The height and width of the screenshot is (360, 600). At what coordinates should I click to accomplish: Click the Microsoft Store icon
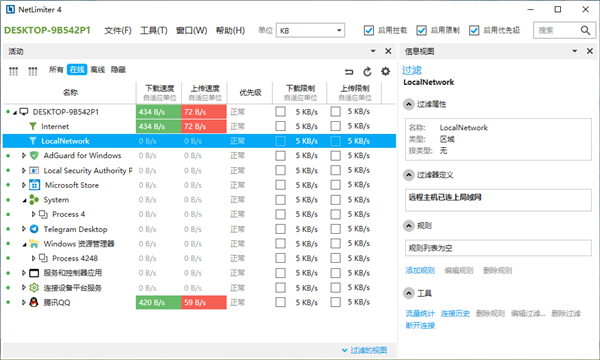click(x=34, y=185)
